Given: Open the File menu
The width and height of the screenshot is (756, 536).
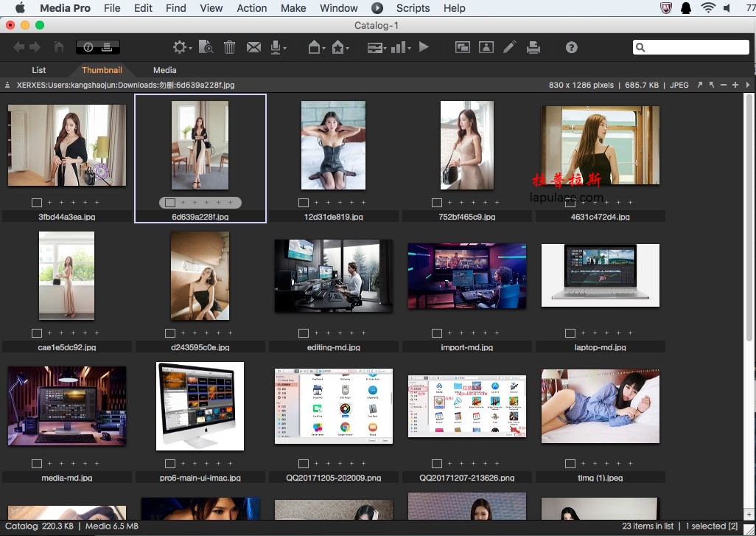Looking at the screenshot, I should click(112, 8).
